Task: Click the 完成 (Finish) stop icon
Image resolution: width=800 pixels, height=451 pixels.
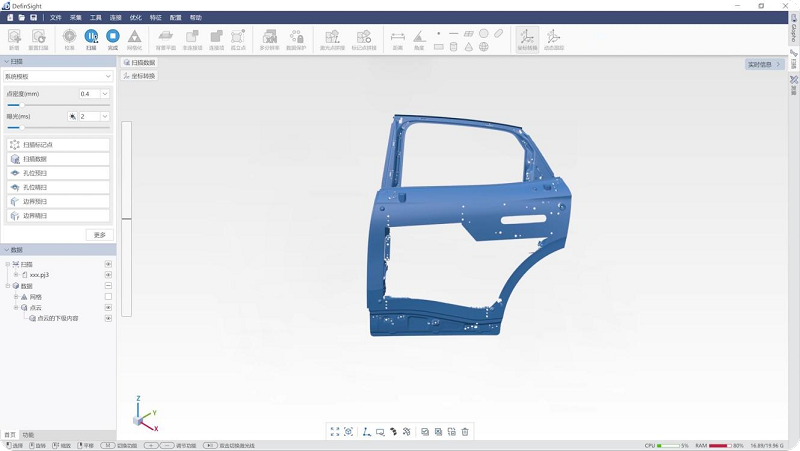Action: click(112, 38)
